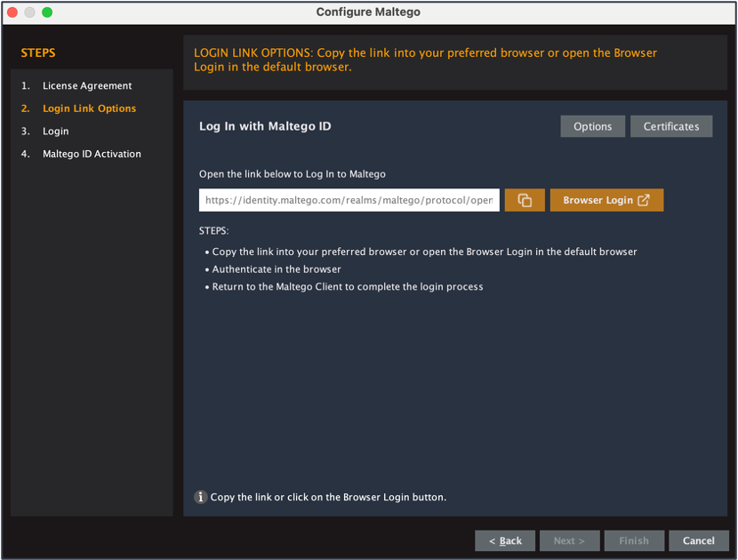Click the green zoom window button
Image resolution: width=738 pixels, height=560 pixels.
click(x=47, y=12)
